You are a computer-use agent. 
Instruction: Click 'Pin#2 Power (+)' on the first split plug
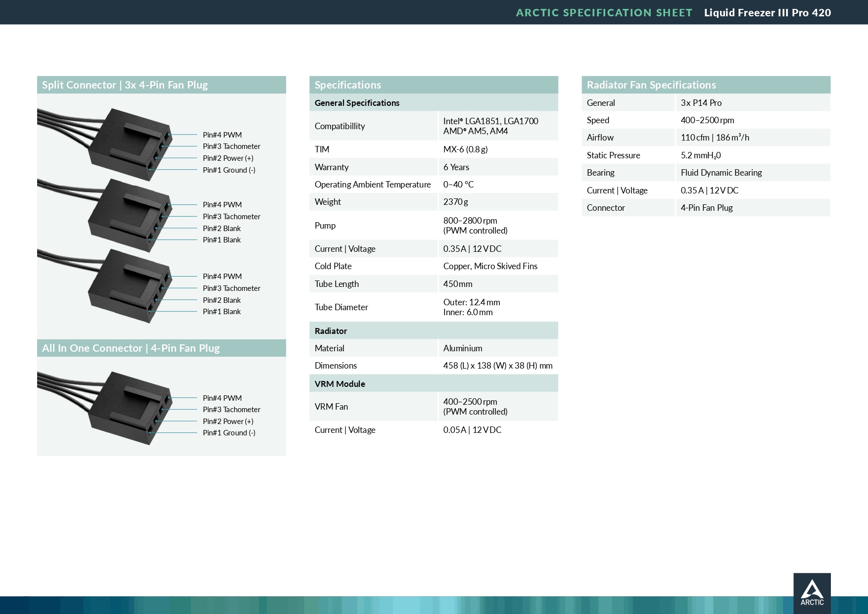228,158
